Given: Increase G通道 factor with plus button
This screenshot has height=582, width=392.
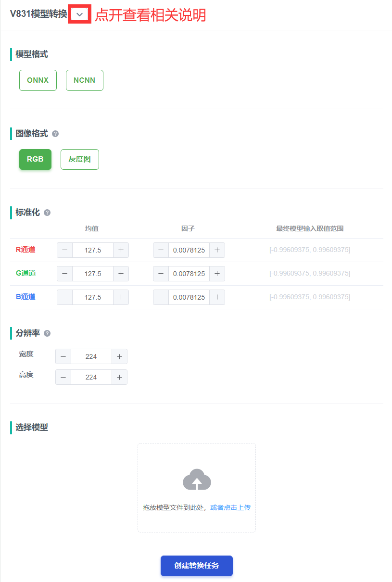Looking at the screenshot, I should [217, 274].
